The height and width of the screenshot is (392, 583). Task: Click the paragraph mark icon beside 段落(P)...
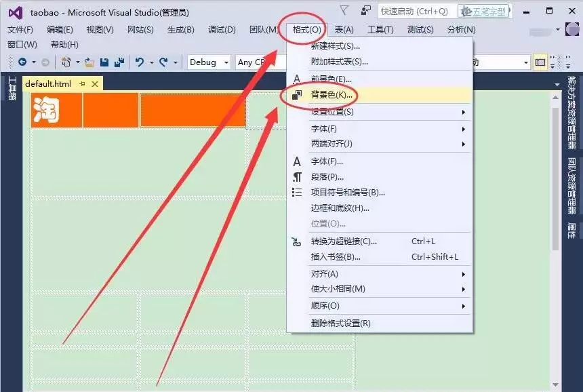click(297, 177)
